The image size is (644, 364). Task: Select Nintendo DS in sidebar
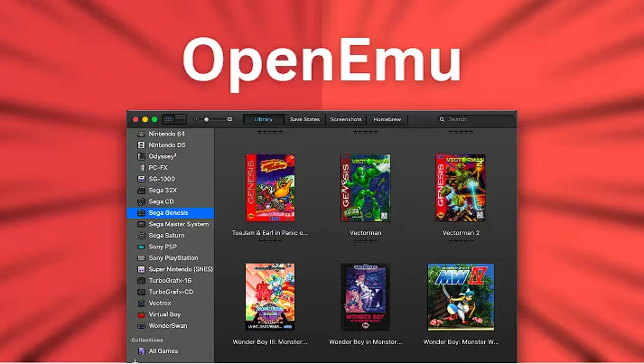pos(167,145)
